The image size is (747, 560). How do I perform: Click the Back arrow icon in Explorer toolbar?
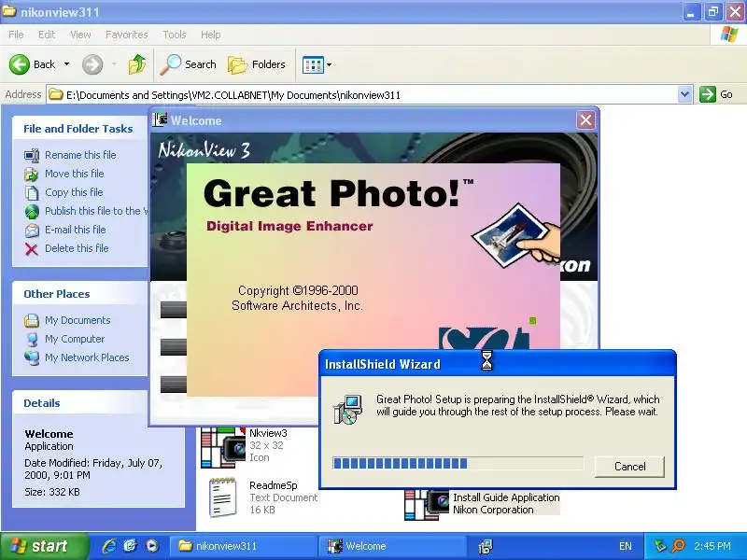[x=20, y=64]
